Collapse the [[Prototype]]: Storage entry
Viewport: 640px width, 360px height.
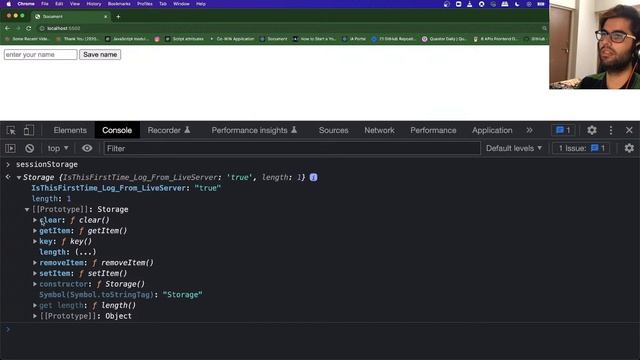pos(27,209)
